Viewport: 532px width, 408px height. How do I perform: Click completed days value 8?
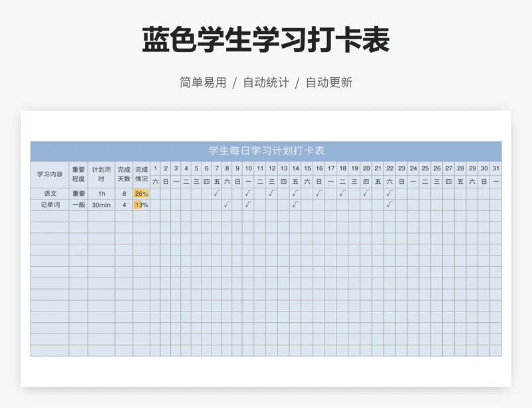[x=124, y=194]
